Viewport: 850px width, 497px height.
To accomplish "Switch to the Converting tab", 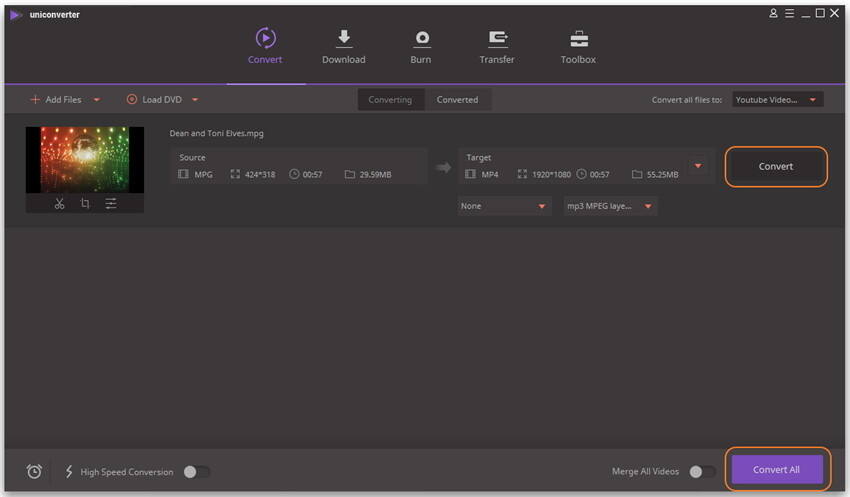I will click(x=390, y=100).
